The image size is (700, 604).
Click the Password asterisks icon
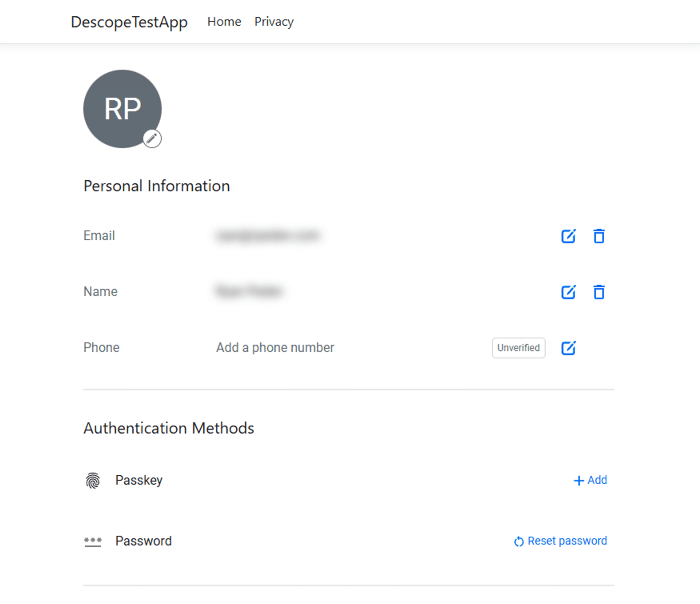tap(92, 541)
